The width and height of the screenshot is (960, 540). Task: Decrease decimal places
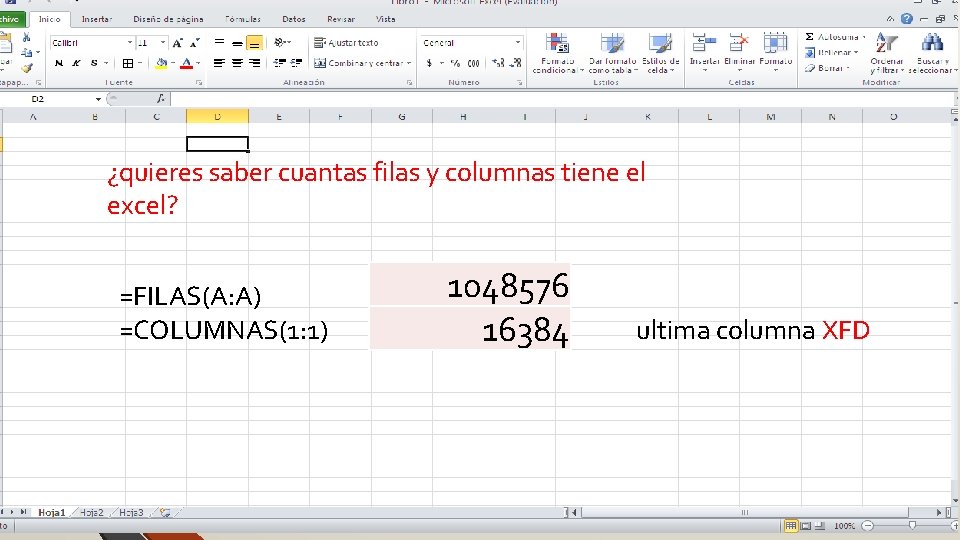tap(516, 63)
